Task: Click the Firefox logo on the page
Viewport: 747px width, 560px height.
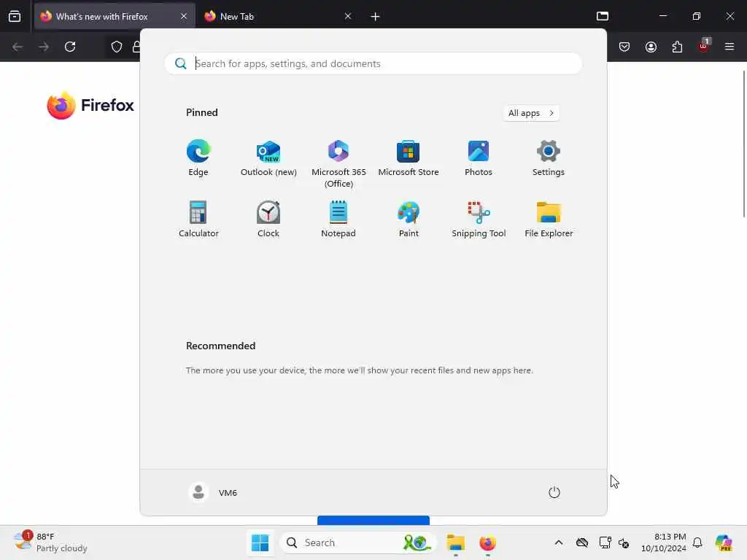Action: [x=90, y=105]
